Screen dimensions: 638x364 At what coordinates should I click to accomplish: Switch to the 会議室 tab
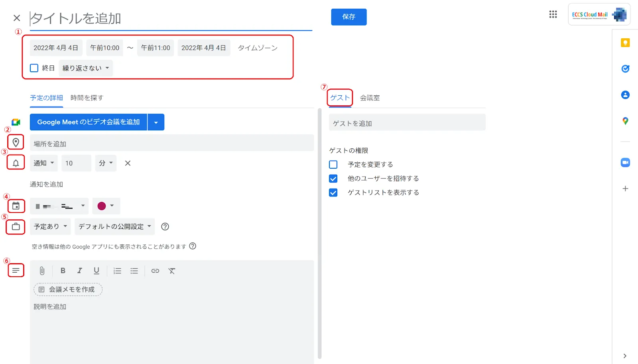(x=370, y=98)
